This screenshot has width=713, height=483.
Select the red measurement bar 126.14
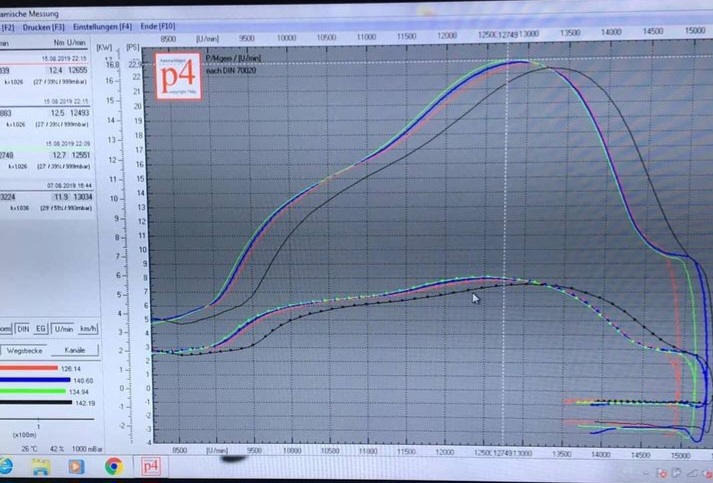30,368
